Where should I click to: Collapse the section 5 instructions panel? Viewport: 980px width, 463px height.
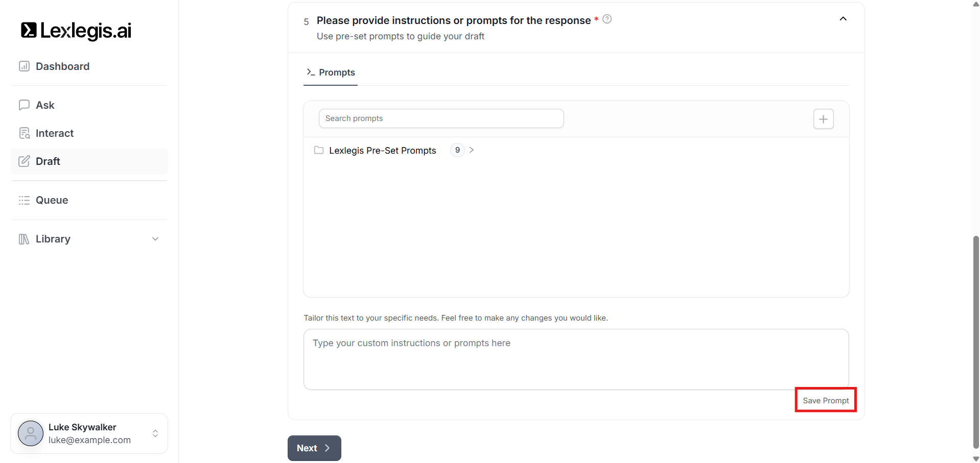pyautogui.click(x=843, y=19)
